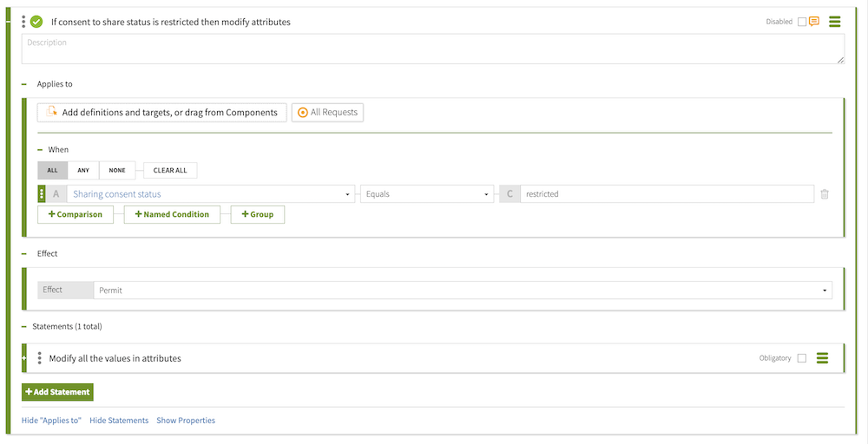Click the Add Statement button

[57, 392]
